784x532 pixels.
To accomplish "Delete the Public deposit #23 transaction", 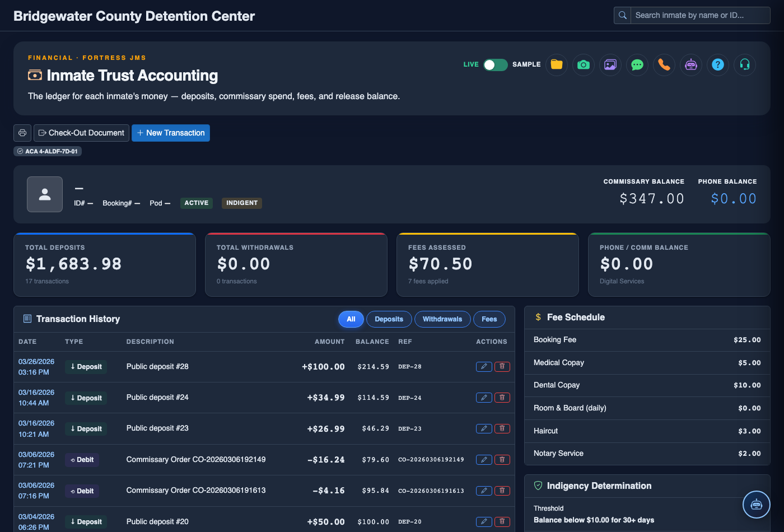I will pos(502,428).
